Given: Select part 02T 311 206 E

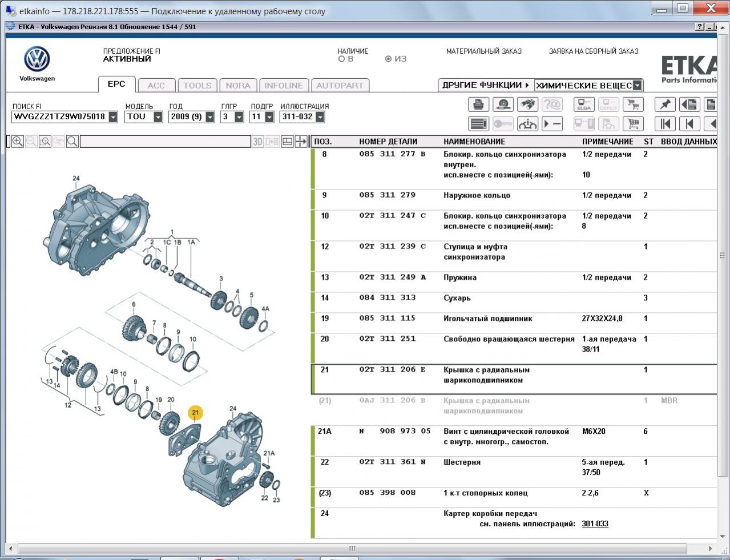Looking at the screenshot, I should coord(514,379).
